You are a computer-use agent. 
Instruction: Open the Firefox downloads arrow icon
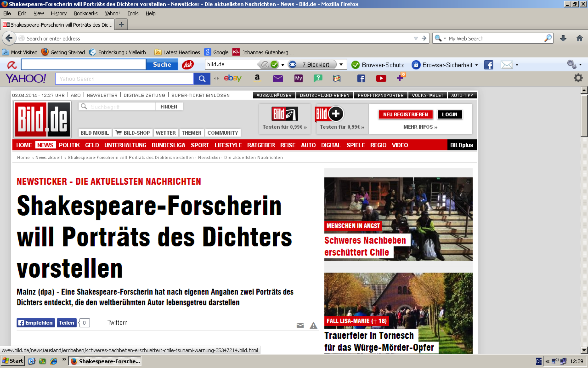pos(563,38)
